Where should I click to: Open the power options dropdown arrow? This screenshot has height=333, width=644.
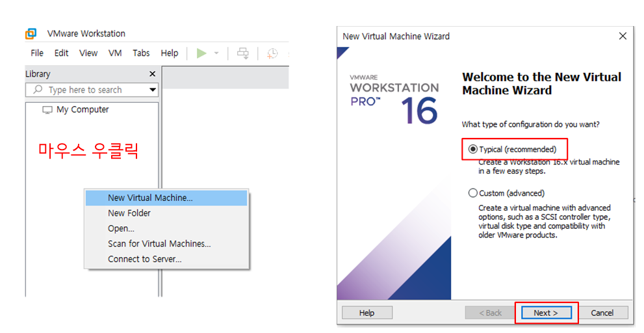[216, 53]
